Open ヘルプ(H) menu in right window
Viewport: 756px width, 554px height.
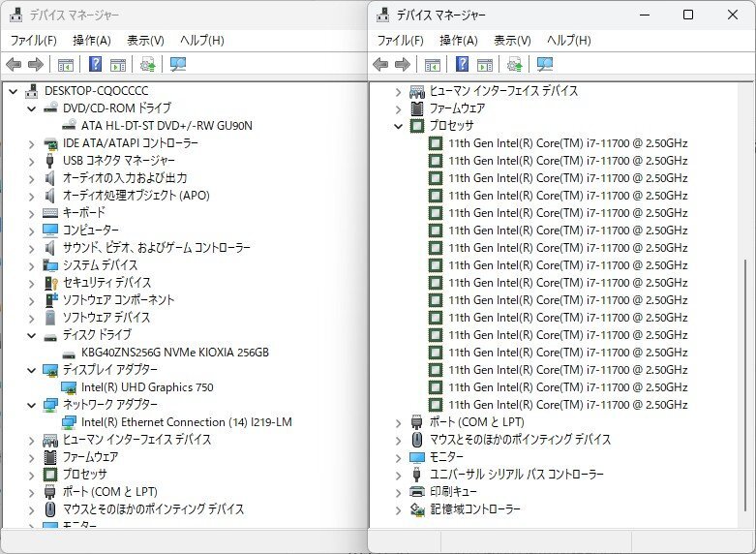point(569,40)
